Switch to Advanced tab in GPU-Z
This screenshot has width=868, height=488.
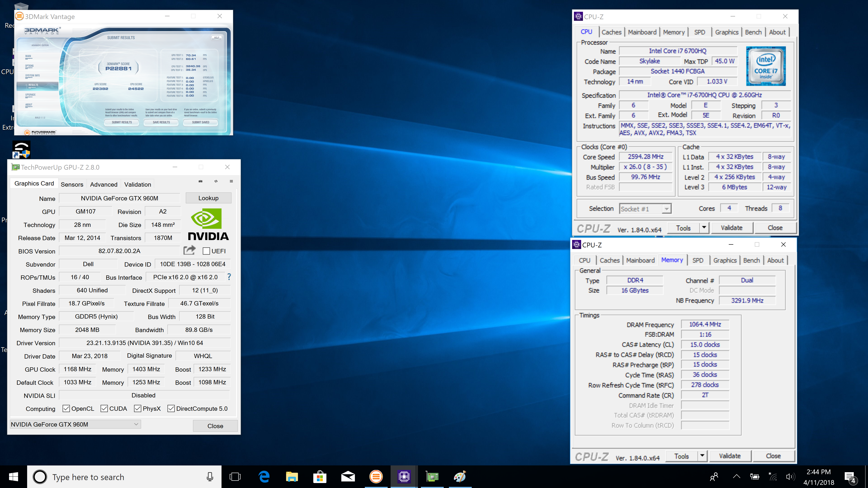click(x=104, y=184)
